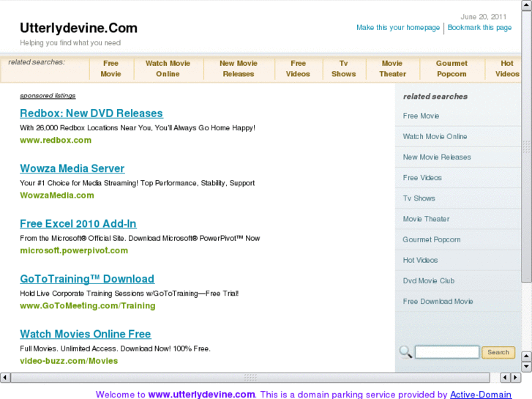The image size is (532, 399).
Task: Click Watch Movie Online in sidebar
Action: click(435, 136)
